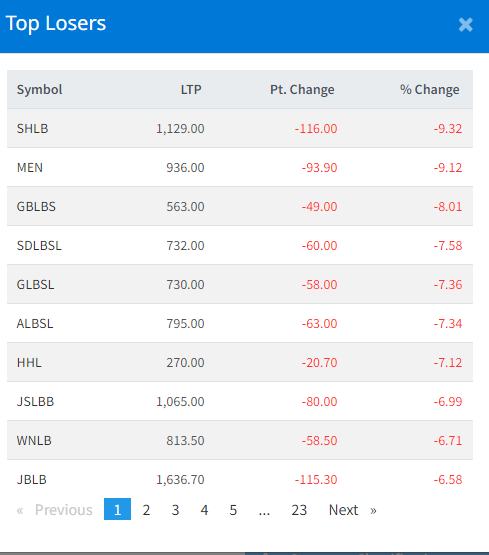Select the SDLBSL symbol
This screenshot has height=555, width=489.
tap(39, 245)
